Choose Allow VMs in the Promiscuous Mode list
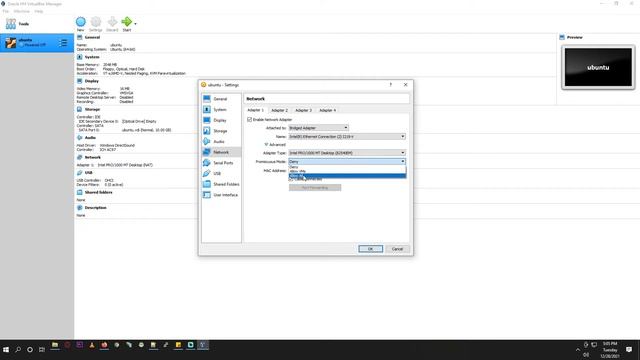This screenshot has height=360, width=640. click(x=347, y=171)
